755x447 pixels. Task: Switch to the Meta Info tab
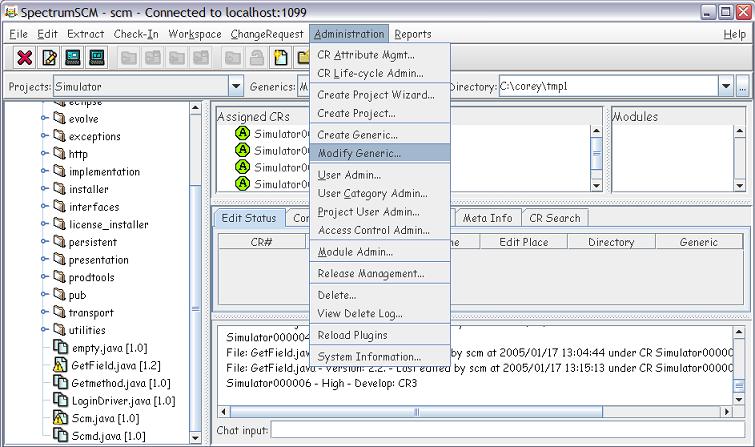[x=487, y=218]
